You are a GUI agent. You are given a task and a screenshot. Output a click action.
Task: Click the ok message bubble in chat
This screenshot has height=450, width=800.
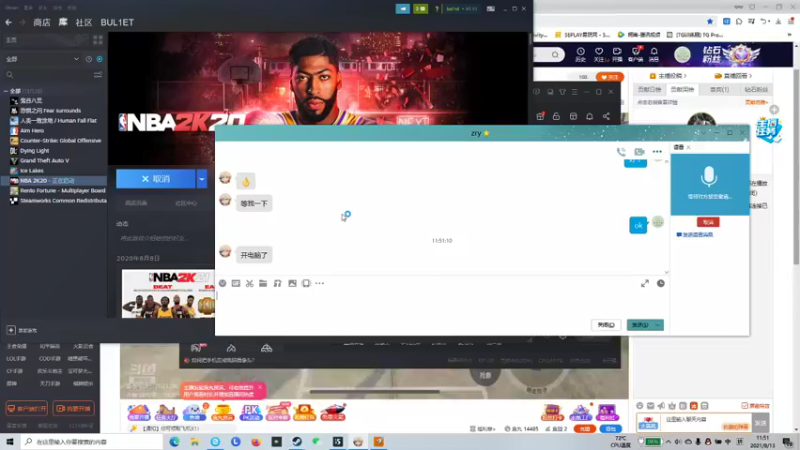coord(638,225)
